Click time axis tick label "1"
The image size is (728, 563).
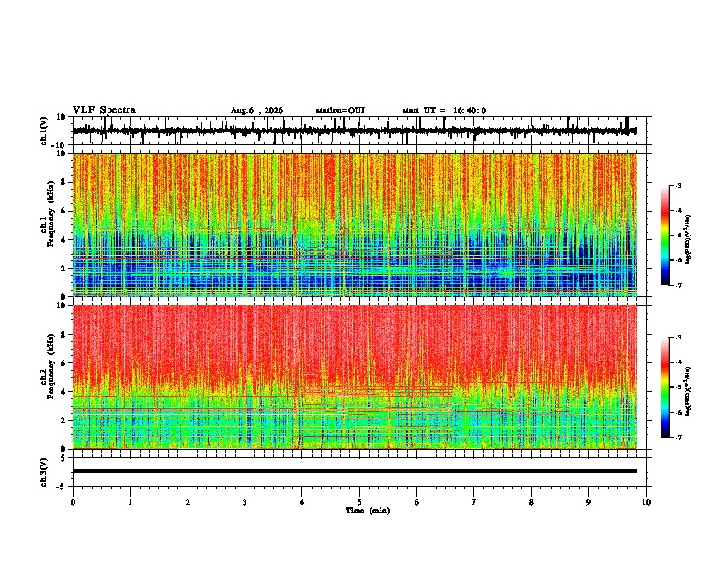click(130, 502)
